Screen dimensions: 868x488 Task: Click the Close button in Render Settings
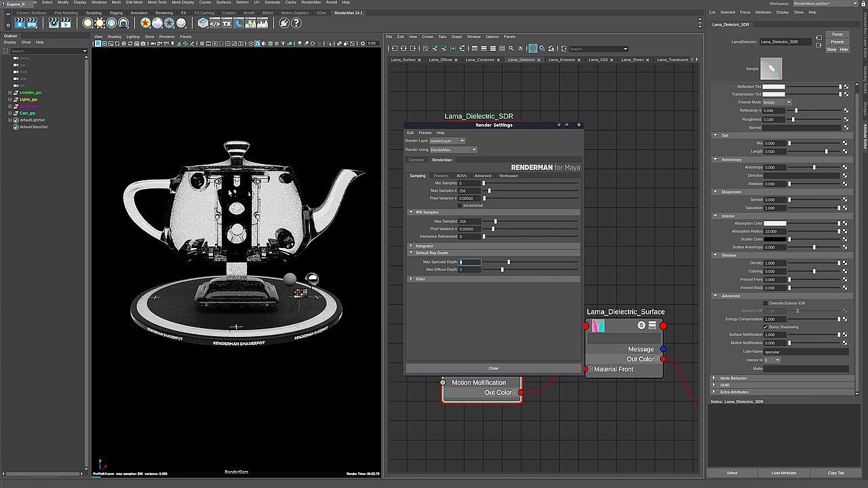point(494,368)
